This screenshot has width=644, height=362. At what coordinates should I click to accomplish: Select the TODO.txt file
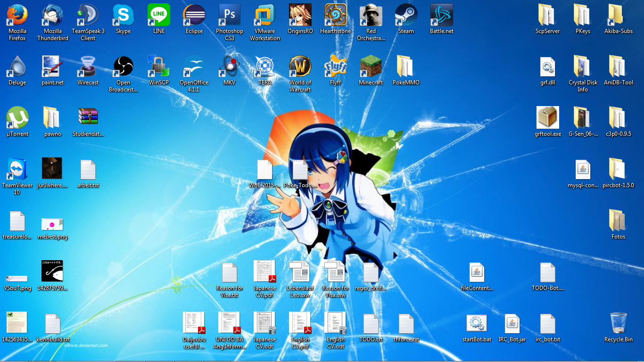coord(371,324)
